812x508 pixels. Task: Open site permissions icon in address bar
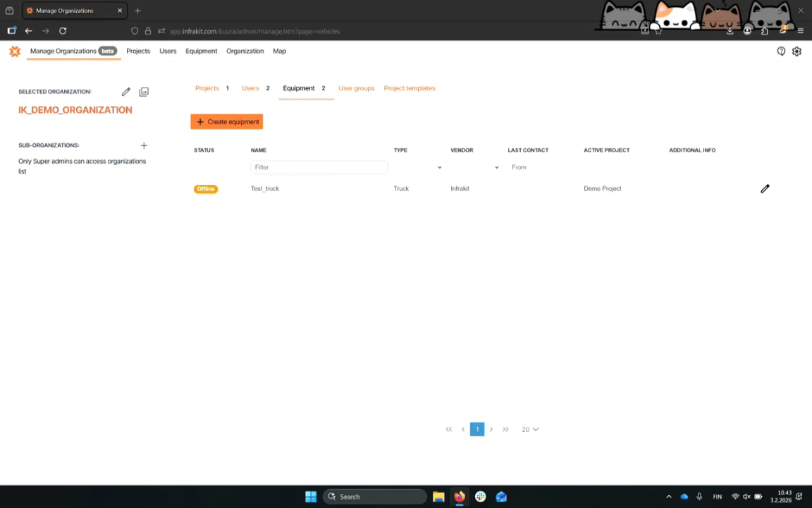(161, 31)
